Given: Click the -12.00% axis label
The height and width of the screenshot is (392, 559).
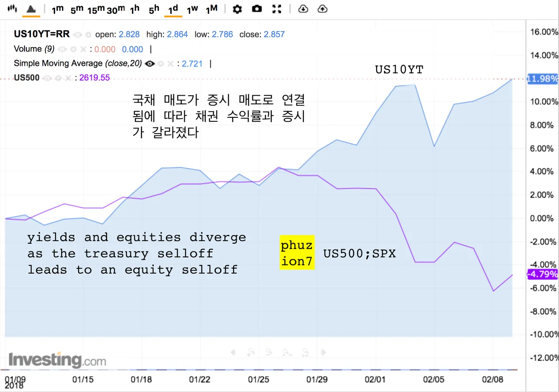Looking at the screenshot, I should (x=543, y=358).
